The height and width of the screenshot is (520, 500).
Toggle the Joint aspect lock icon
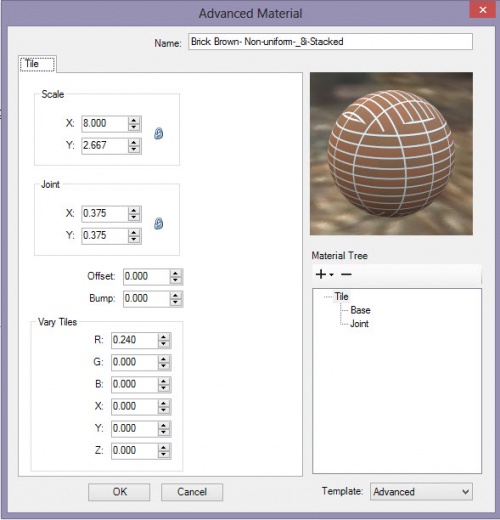coord(159,223)
